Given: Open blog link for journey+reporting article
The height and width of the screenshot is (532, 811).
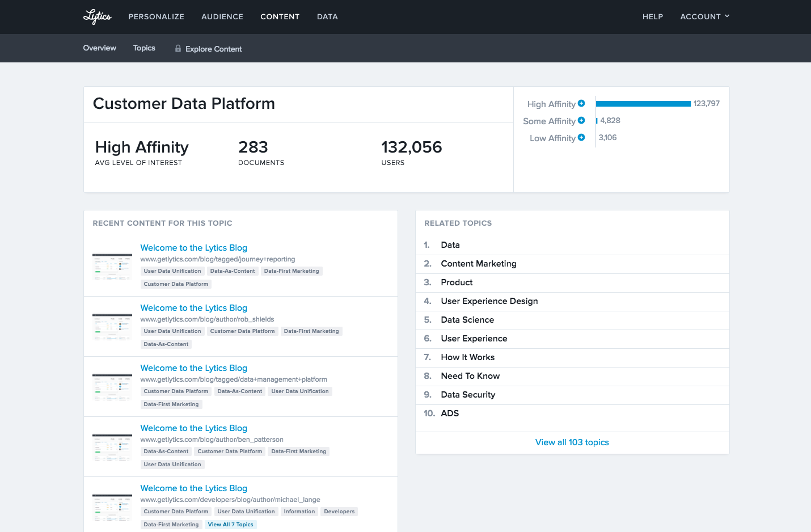Looking at the screenshot, I should tap(193, 248).
